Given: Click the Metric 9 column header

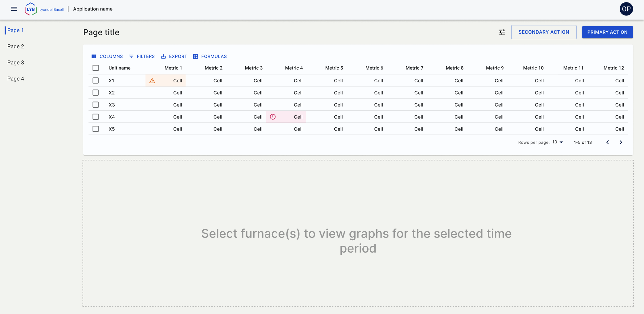Looking at the screenshot, I should tap(495, 68).
